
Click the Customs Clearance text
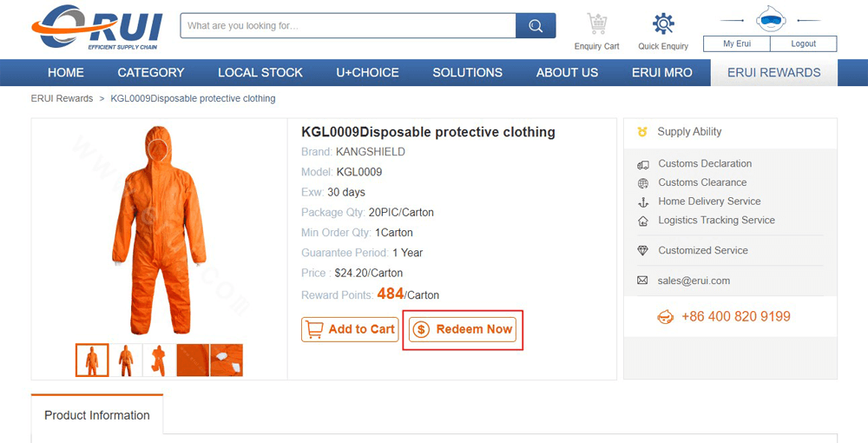click(x=702, y=182)
